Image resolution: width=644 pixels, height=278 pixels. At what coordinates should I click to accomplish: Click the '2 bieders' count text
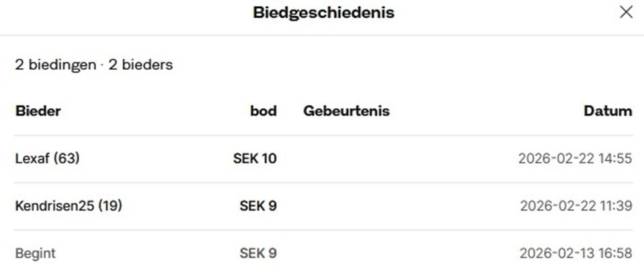tap(140, 65)
